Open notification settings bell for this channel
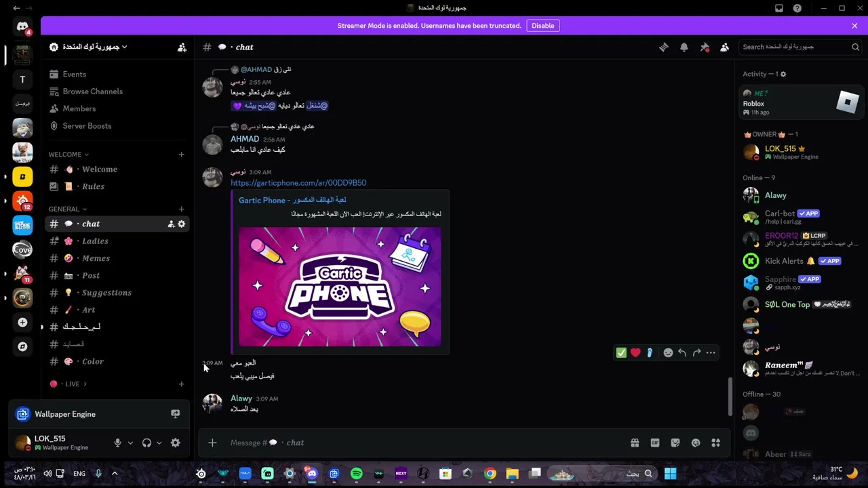Image resolution: width=868 pixels, height=488 pixels. tap(684, 47)
